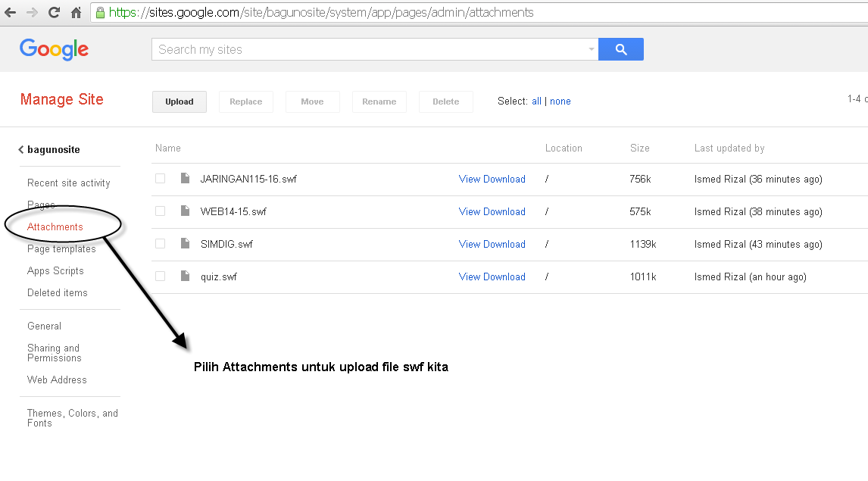Viewport: 868px width, 481px height.
Task: Select Attachments in the sidebar
Action: click(55, 226)
